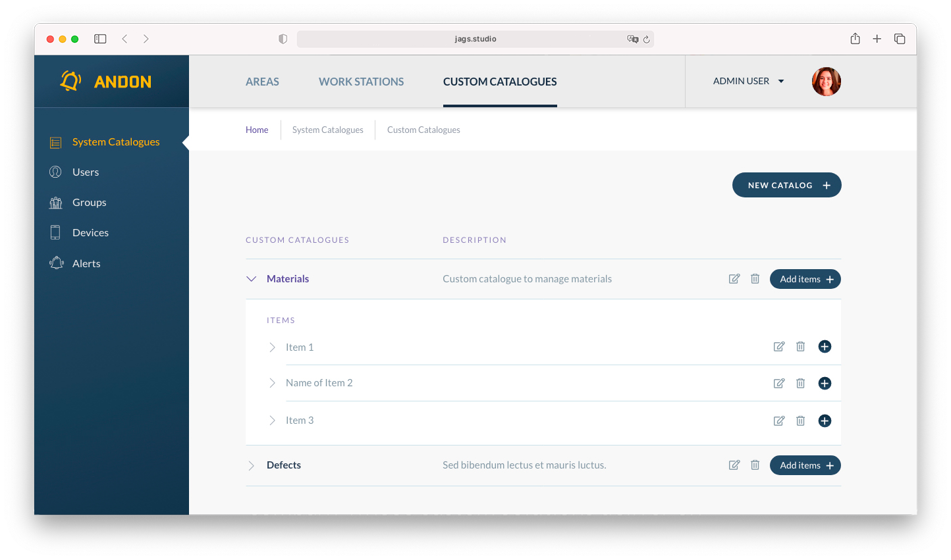Open the browser share icon
This screenshot has width=951, height=560.
(855, 39)
